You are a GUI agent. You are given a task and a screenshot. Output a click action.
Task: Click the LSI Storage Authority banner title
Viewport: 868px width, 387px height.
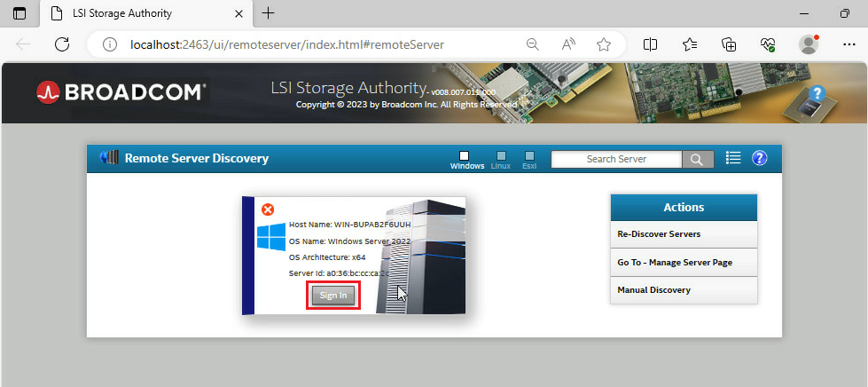[350, 88]
